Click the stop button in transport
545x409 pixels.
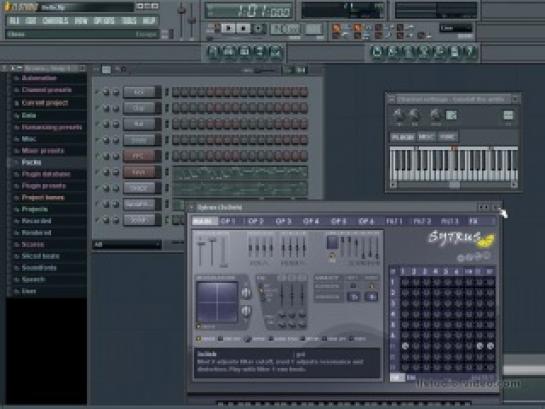pyautogui.click(x=243, y=28)
